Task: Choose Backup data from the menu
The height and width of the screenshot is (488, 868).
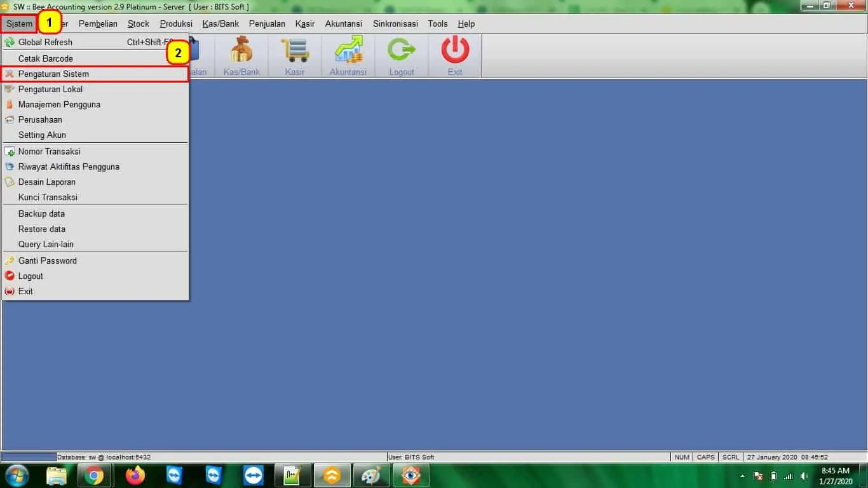Action: coord(95,213)
